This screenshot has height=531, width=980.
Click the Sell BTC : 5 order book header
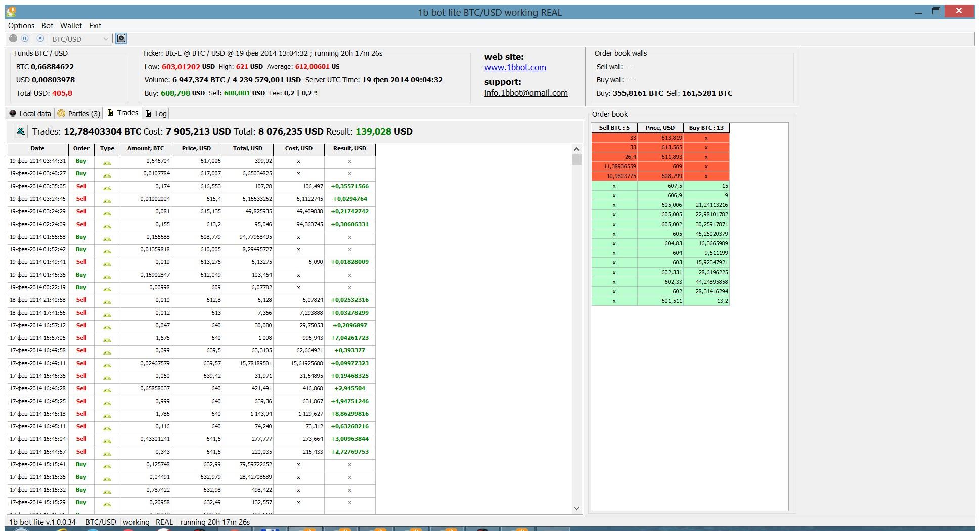614,128
